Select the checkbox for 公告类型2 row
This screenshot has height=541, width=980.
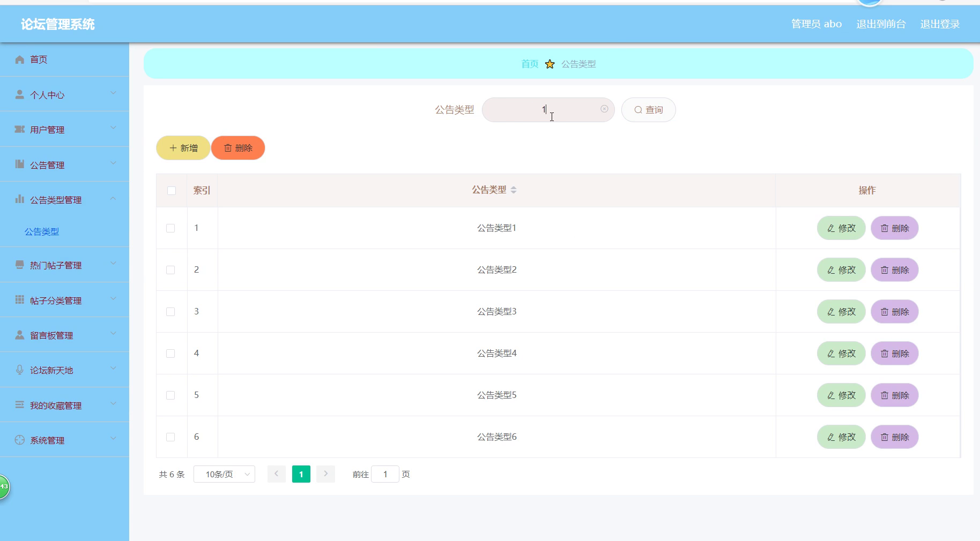click(x=170, y=270)
